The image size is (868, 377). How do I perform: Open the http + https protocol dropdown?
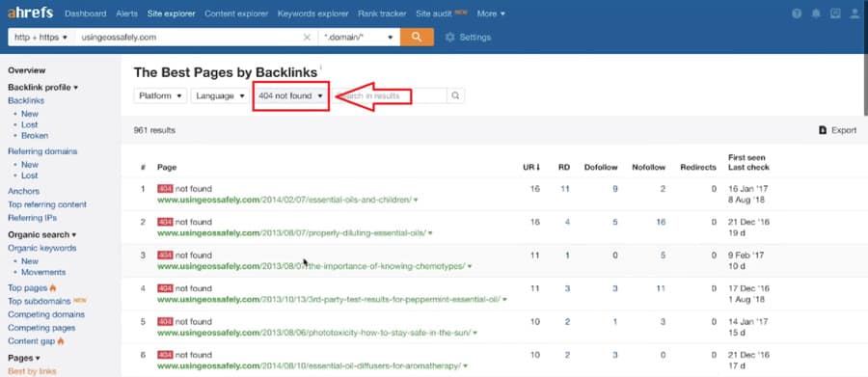pos(41,37)
